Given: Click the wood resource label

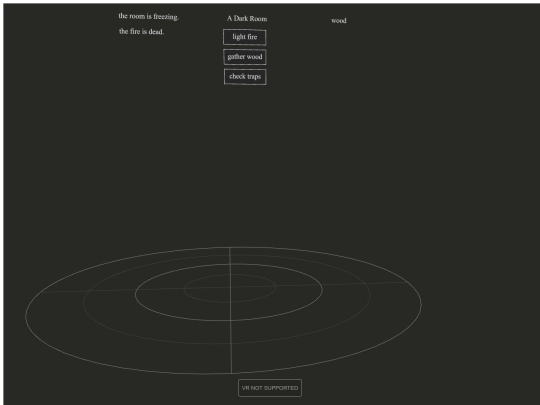Looking at the screenshot, I should click(x=339, y=21).
